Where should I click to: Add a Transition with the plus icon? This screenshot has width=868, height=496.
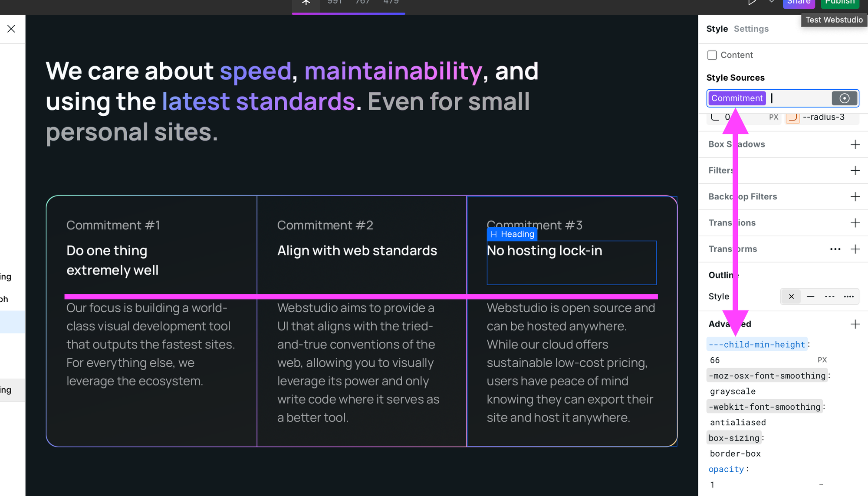(x=855, y=222)
